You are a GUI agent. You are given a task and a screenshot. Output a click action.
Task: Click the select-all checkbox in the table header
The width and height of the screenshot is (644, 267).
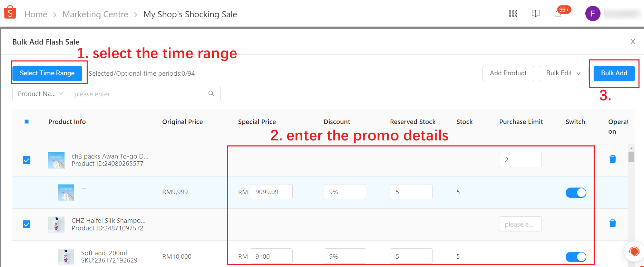click(27, 122)
